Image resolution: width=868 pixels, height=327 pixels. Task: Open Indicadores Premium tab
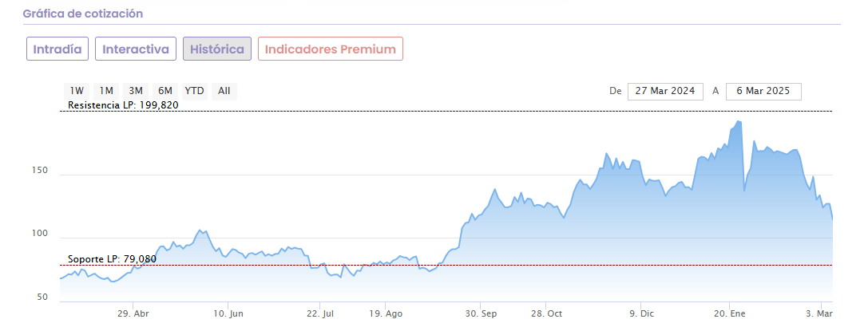(330, 49)
